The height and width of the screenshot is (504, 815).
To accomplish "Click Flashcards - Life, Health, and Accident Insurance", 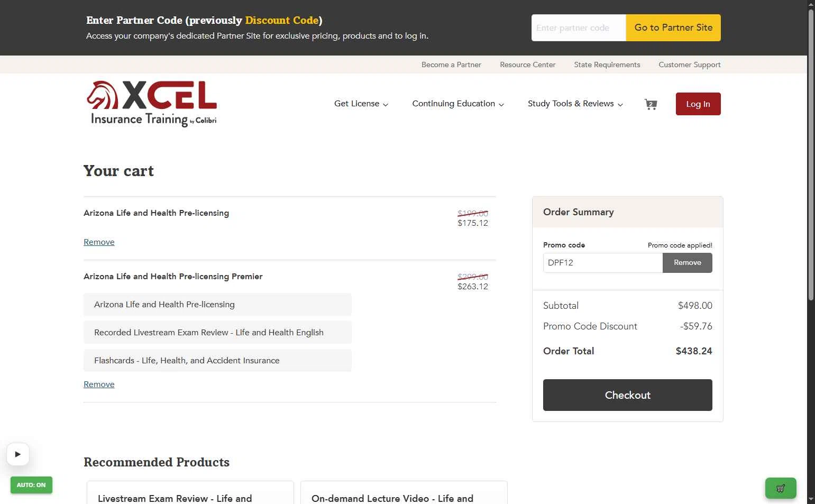I will point(217,361).
